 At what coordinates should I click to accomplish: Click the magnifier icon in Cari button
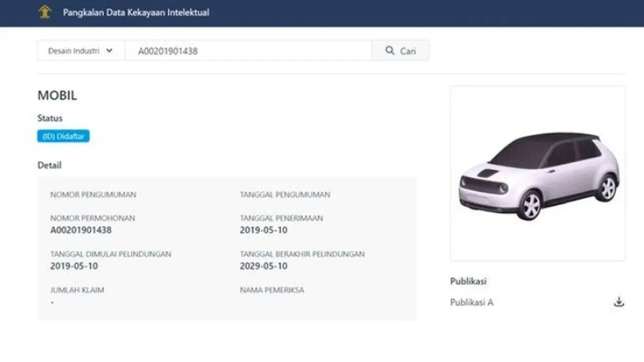pyautogui.click(x=390, y=51)
